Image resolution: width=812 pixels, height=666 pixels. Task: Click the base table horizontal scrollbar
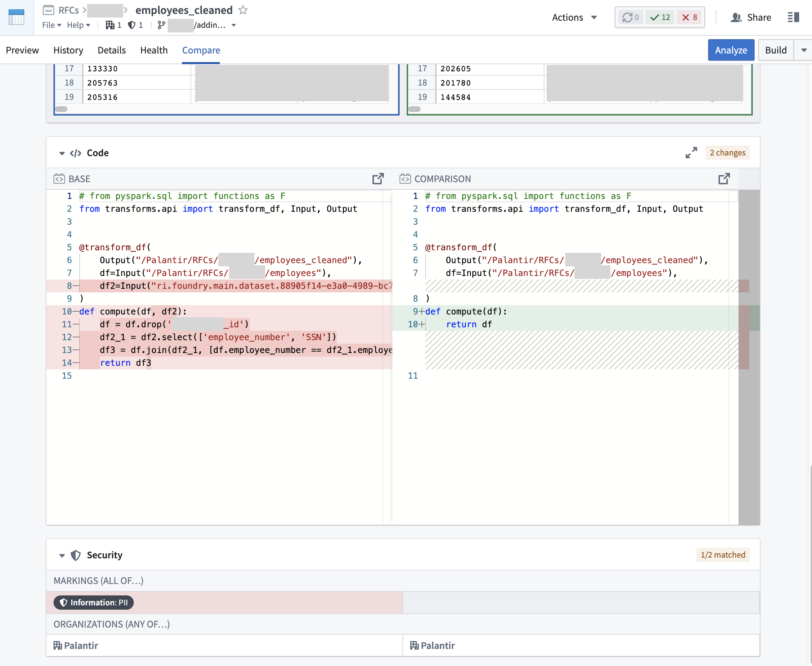(61, 109)
